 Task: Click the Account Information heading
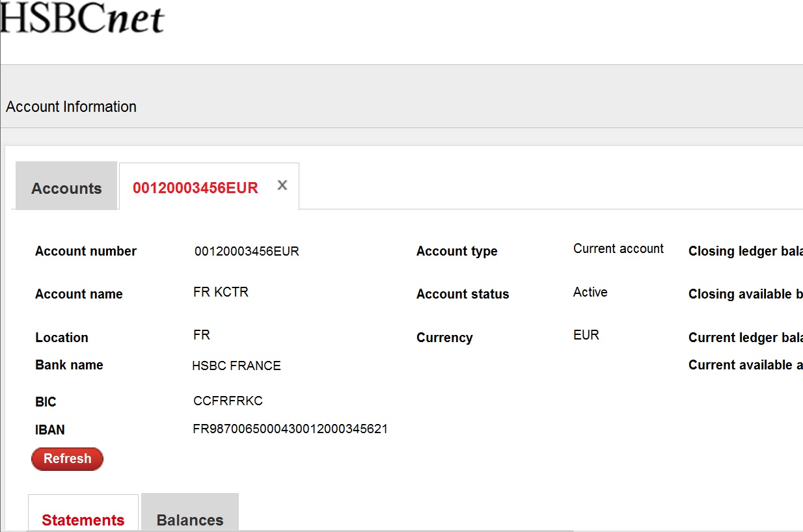(x=72, y=107)
